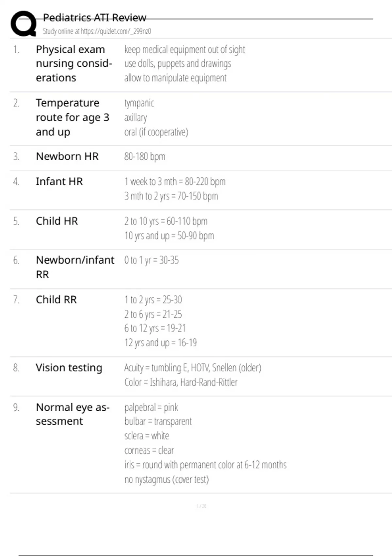Select the Temperature route for age 3 term
Screen dimensions: 392x556
click(x=73, y=117)
